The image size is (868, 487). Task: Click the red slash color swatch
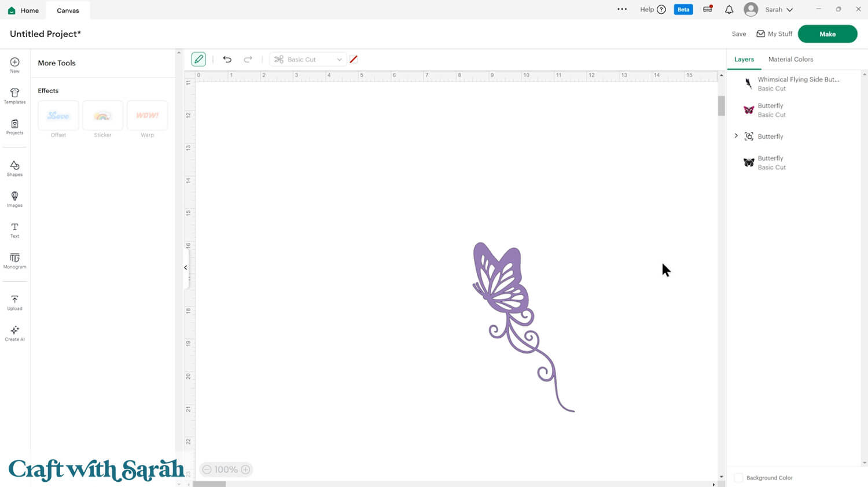[354, 60]
